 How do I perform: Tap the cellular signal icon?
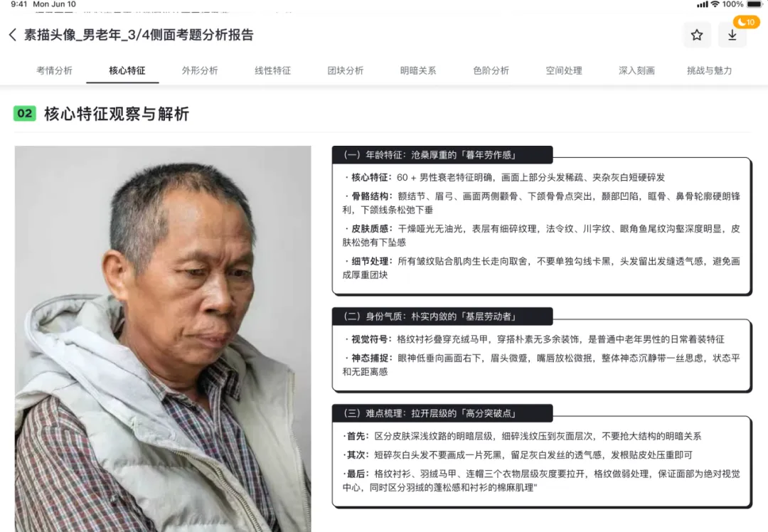pyautogui.click(x=703, y=4)
